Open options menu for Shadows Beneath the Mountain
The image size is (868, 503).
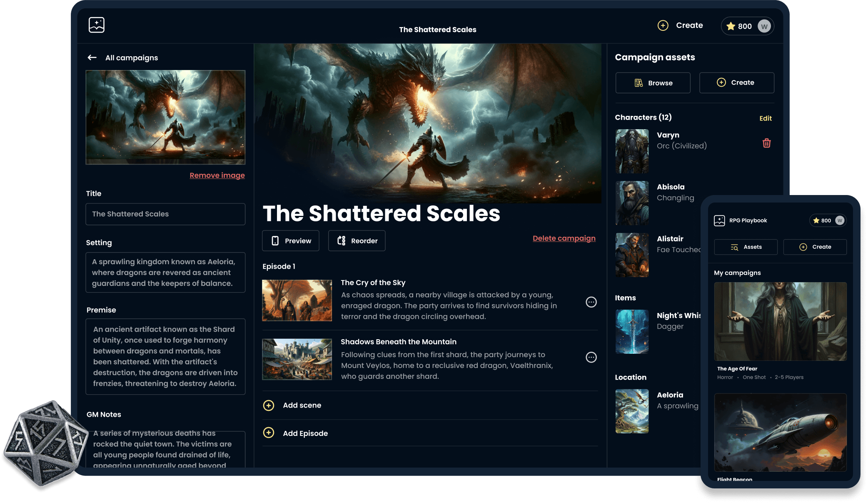pos(591,357)
